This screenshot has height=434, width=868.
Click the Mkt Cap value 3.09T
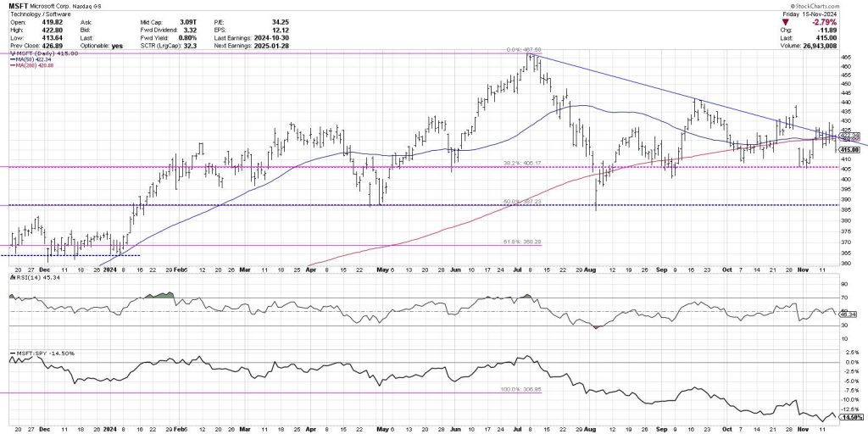click(187, 22)
